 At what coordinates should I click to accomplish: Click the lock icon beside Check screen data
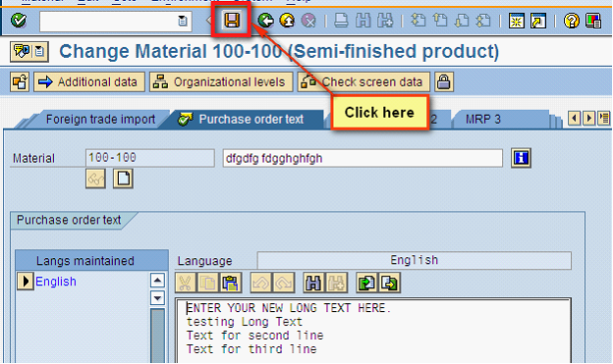[443, 82]
